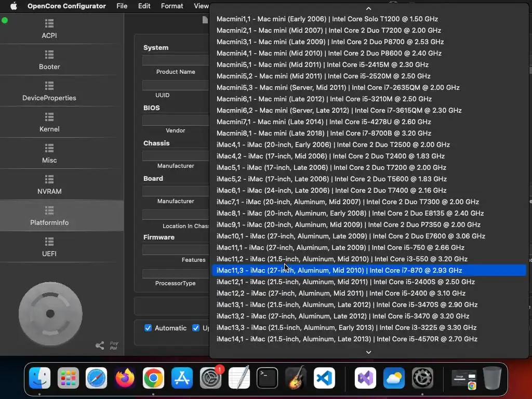
Task: Launch Visual Studio purple icon in Dock
Action: click(x=365, y=378)
